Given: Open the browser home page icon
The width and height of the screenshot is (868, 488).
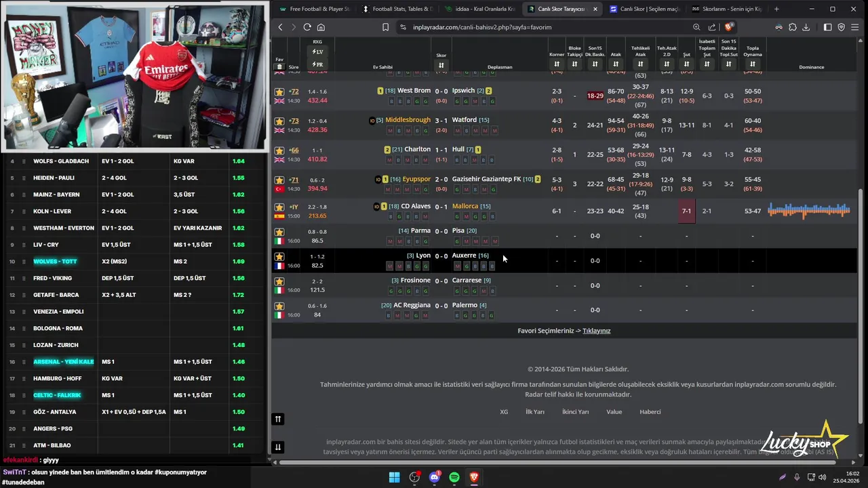Looking at the screenshot, I should pyautogui.click(x=321, y=27).
